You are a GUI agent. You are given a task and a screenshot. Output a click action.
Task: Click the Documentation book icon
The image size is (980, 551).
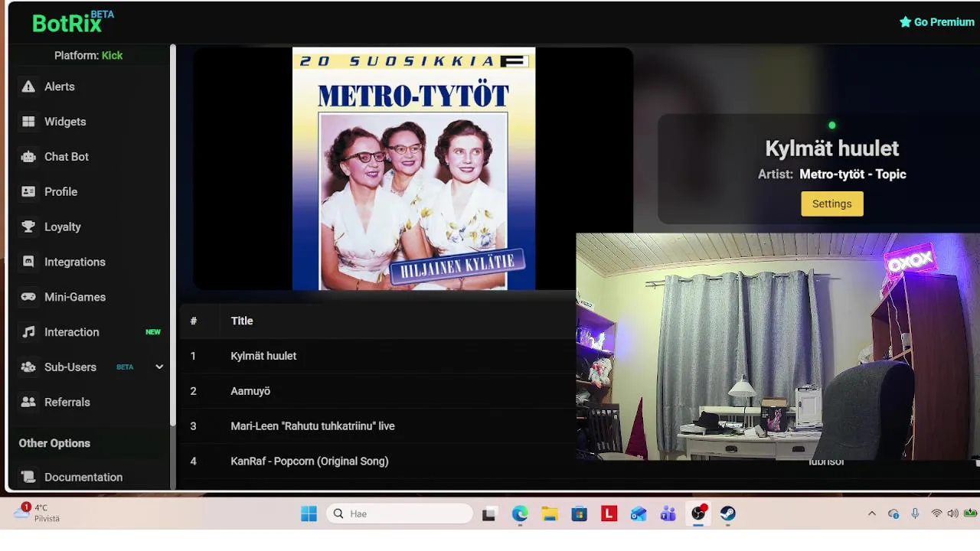coord(28,477)
